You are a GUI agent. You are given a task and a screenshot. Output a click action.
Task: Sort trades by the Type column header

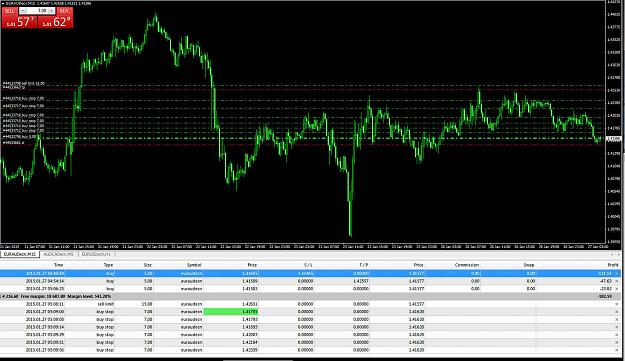click(108, 265)
